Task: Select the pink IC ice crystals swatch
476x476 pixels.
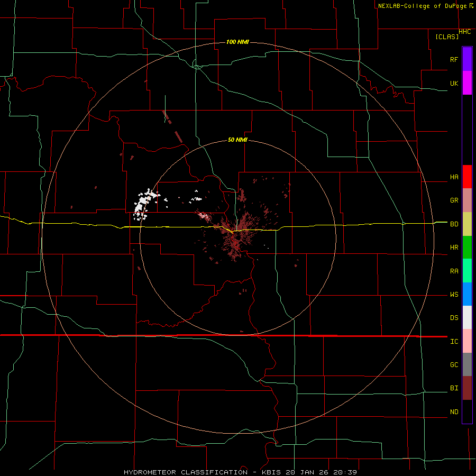Action: (467, 341)
